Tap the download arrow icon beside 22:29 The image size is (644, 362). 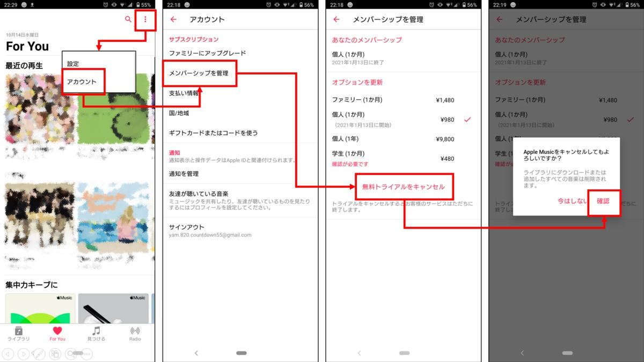32,4
